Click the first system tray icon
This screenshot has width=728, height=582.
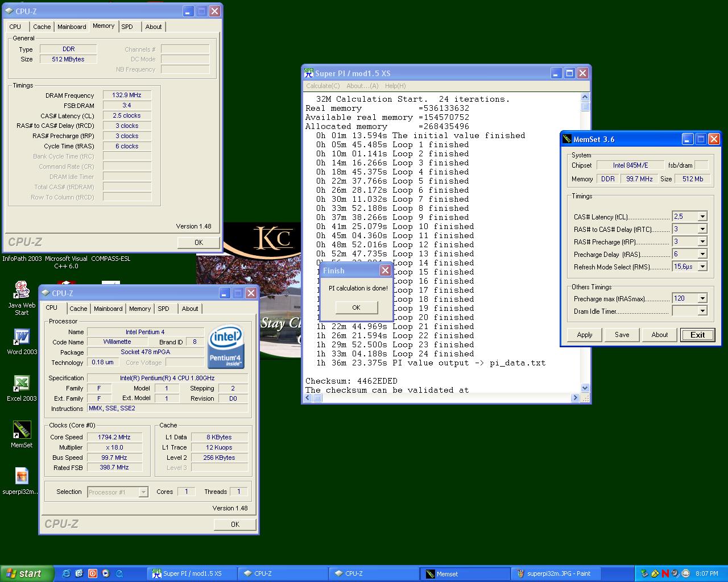coord(644,573)
